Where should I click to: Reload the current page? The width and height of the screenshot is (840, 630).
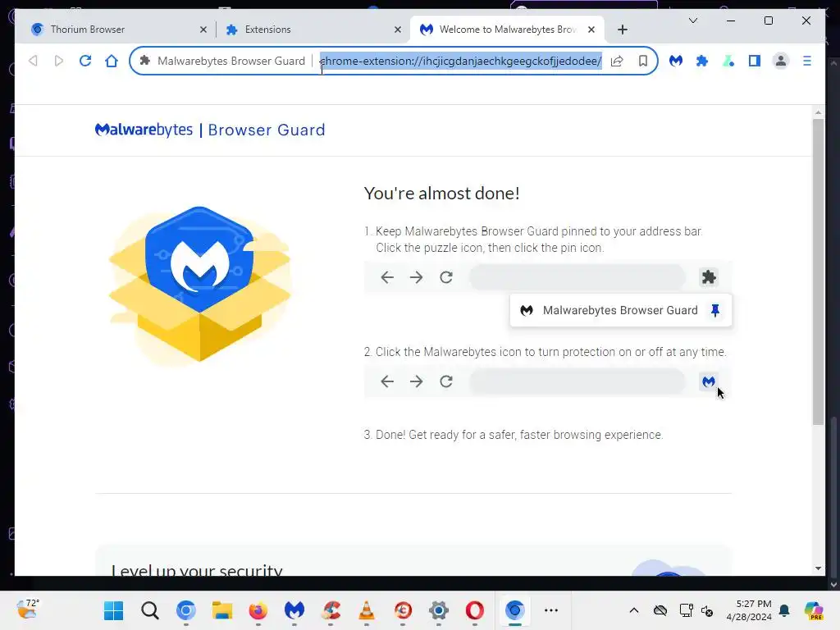85,61
